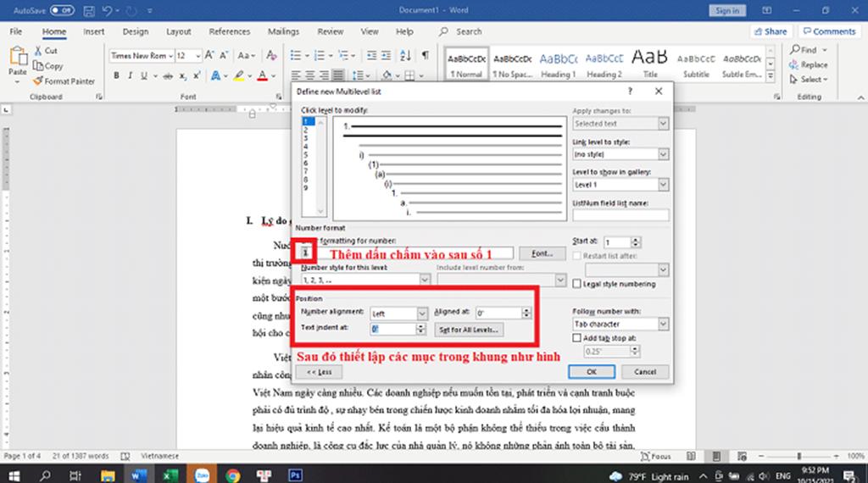Apply subscript formatting

183,75
